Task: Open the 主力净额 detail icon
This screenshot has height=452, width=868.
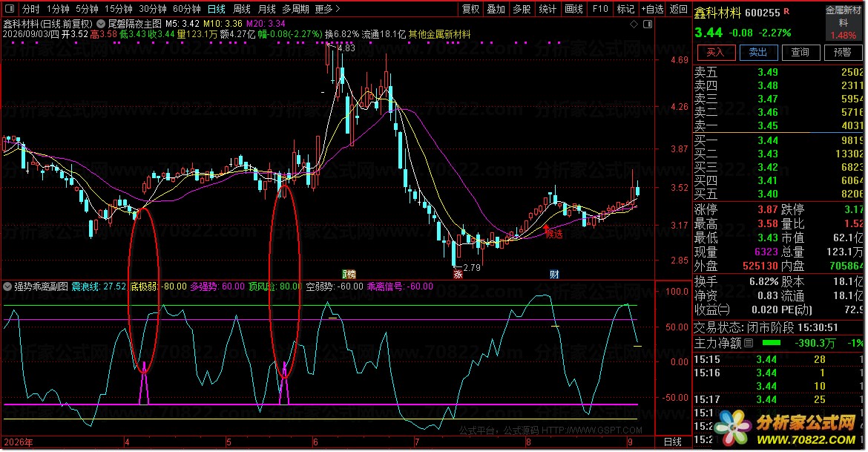Action: pyautogui.click(x=749, y=344)
